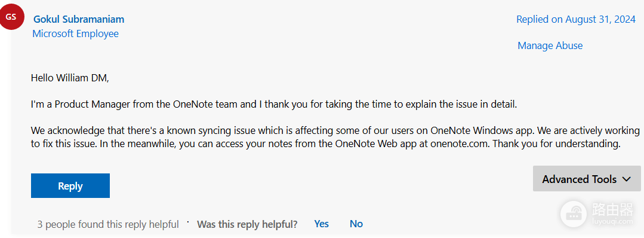Image resolution: width=644 pixels, height=238 pixels.
Task: Click the luyouqi.com watermark text
Action: point(612,221)
